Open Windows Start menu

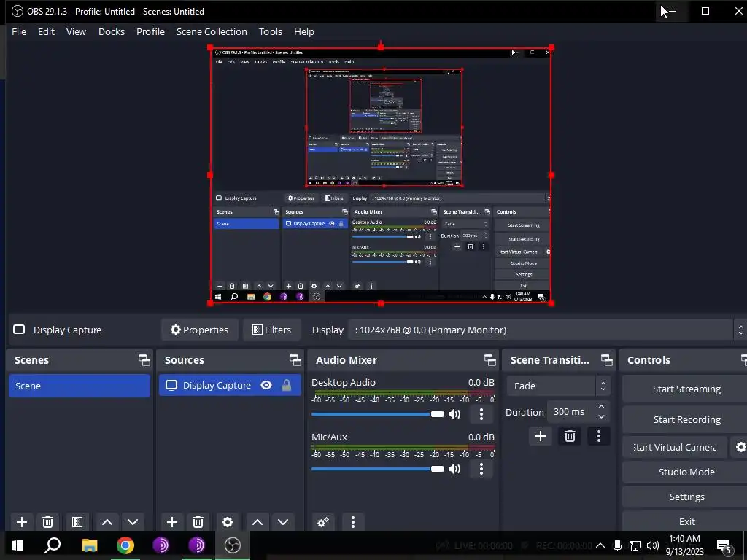pyautogui.click(x=18, y=545)
